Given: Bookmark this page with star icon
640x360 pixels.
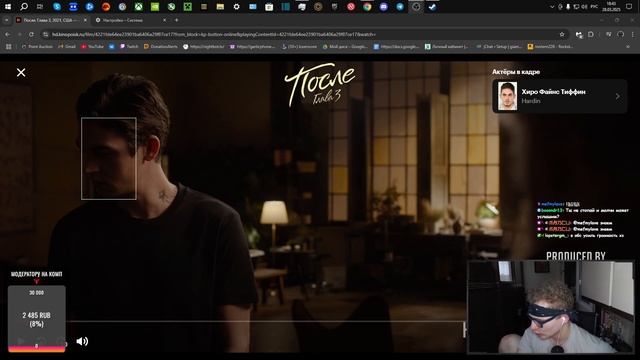Looking at the screenshot, I should click(x=562, y=35).
